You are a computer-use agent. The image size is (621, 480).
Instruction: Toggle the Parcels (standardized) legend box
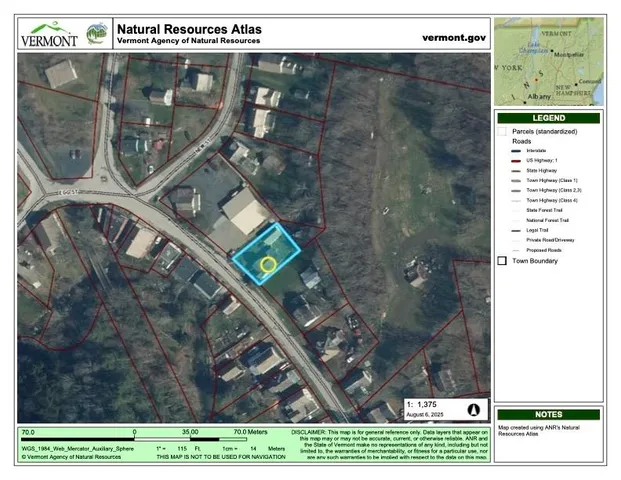[x=502, y=131]
